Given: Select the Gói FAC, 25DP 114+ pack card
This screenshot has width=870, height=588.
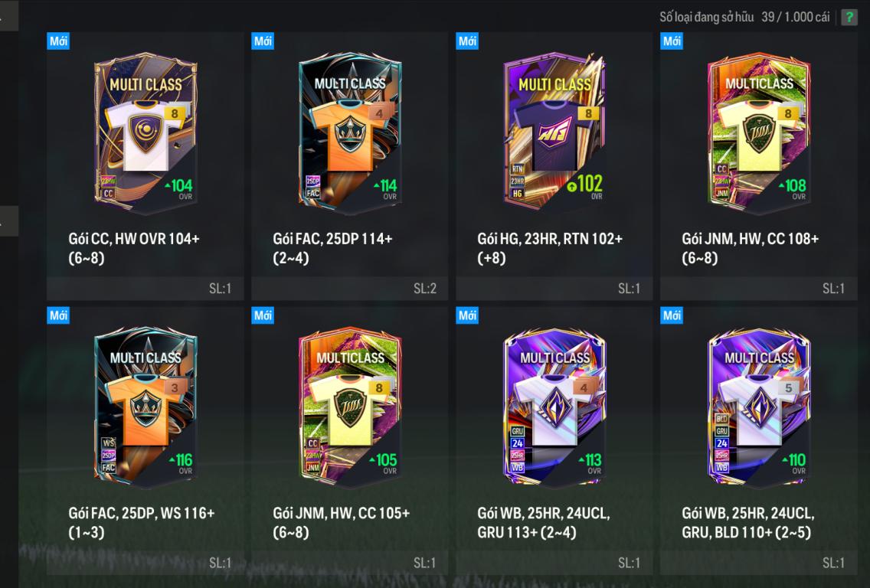Looking at the screenshot, I should coord(349,166).
